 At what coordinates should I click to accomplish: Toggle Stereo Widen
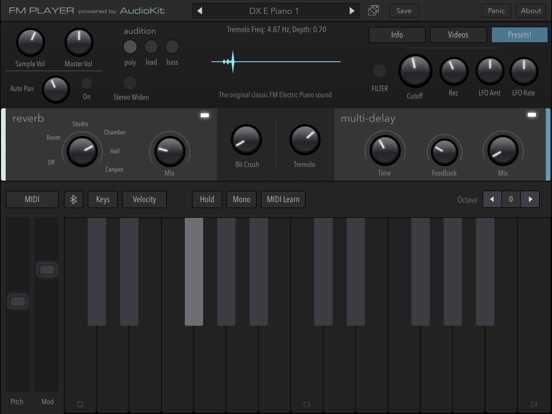130,83
